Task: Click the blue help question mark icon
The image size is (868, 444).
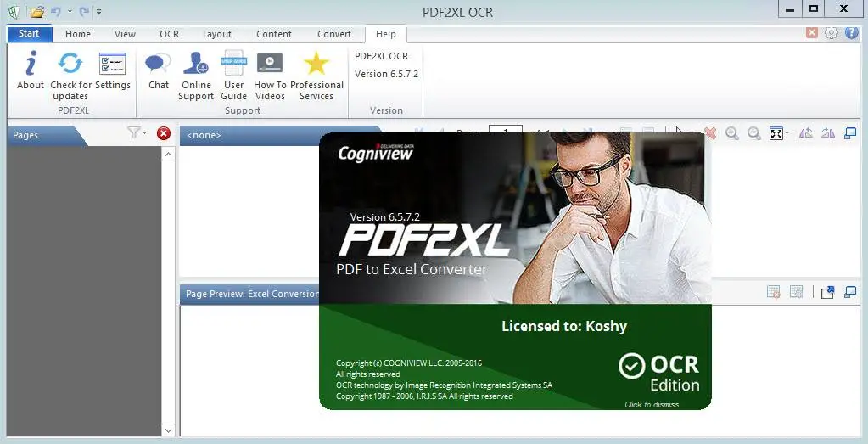Action: [852, 32]
